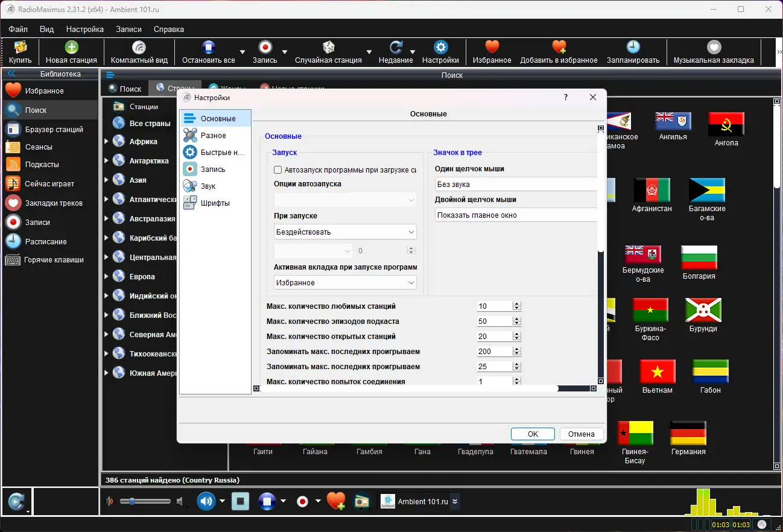The height and width of the screenshot is (532, 783).
Task: Enable Автозапуск программы при загрузке checkbox
Action: coord(278,170)
